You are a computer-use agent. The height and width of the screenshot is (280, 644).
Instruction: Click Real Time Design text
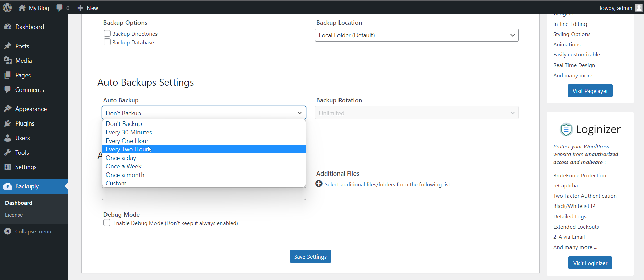[x=574, y=65]
